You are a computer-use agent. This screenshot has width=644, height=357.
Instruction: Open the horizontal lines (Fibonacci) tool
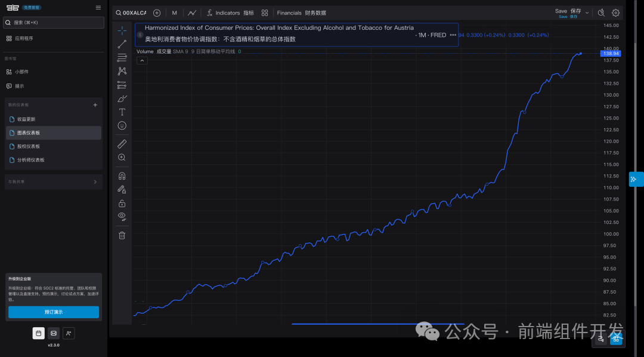(122, 57)
